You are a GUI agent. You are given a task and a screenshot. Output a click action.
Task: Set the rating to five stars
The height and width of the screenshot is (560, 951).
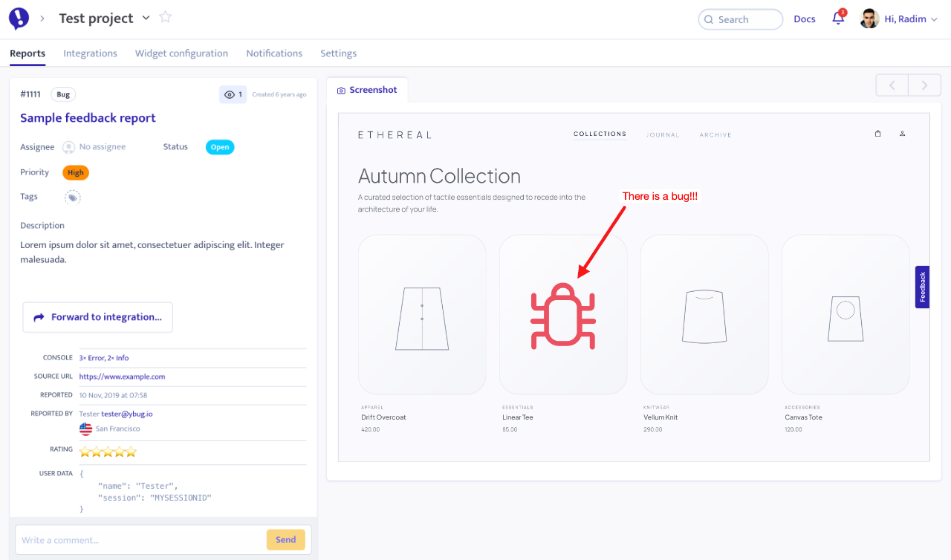tap(130, 451)
